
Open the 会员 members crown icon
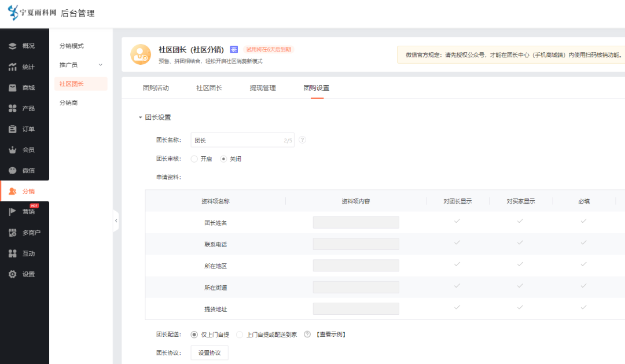pyautogui.click(x=12, y=149)
